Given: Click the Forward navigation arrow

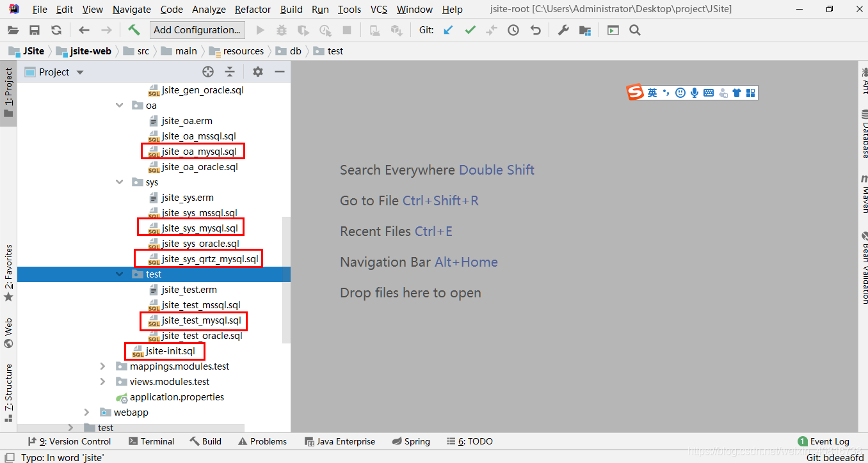Looking at the screenshot, I should click(106, 30).
